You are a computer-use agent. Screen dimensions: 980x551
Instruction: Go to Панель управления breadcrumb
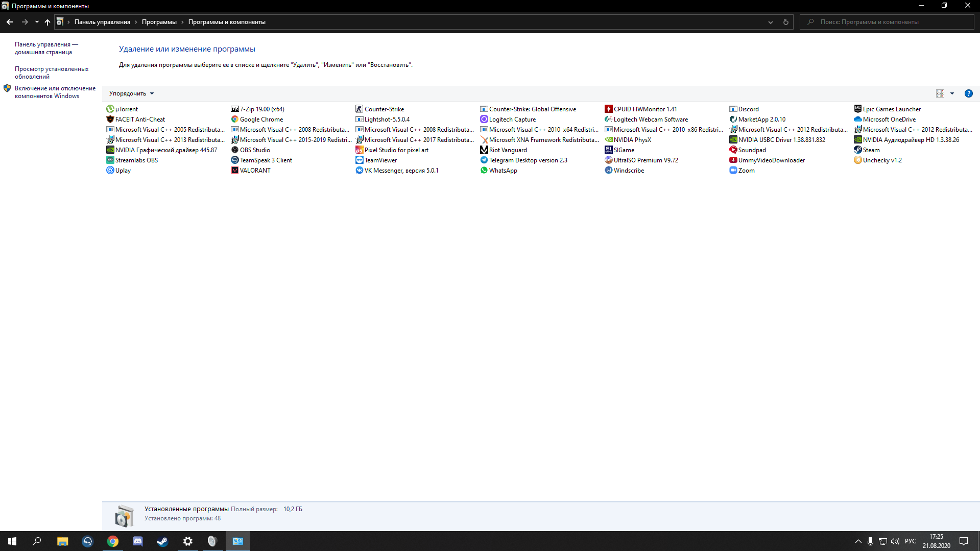click(102, 22)
